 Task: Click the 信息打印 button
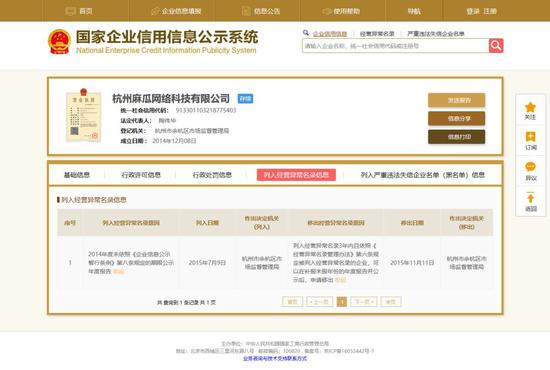[456, 137]
